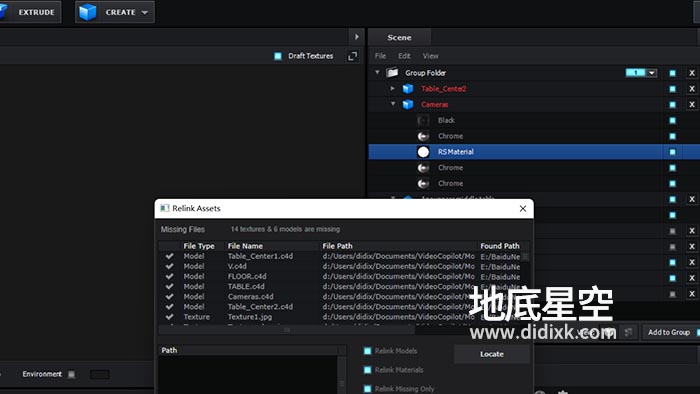The height and width of the screenshot is (394, 700).
Task: Switch to the Scene tab
Action: click(x=399, y=37)
